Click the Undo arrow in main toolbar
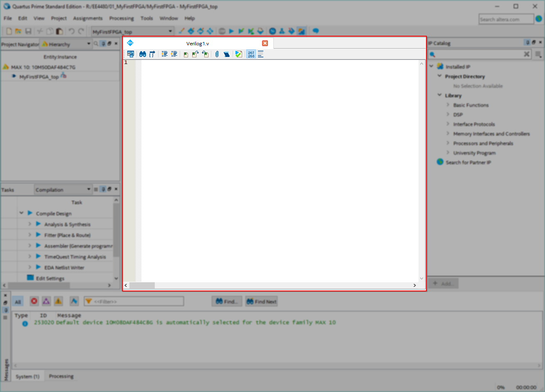Image resolution: width=545 pixels, height=392 pixels. [72, 31]
